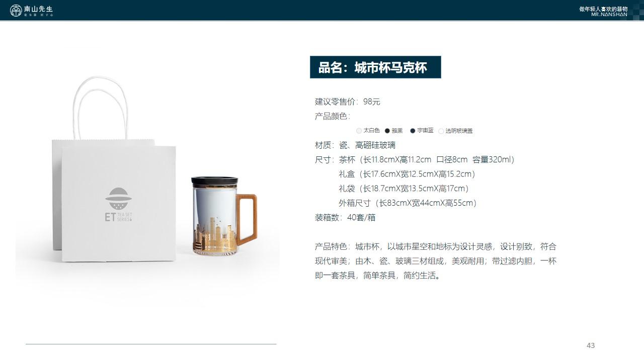Image resolution: width=644 pixels, height=362 pixels.
Task: Select the 雅黑 black color dot
Action: (387, 131)
